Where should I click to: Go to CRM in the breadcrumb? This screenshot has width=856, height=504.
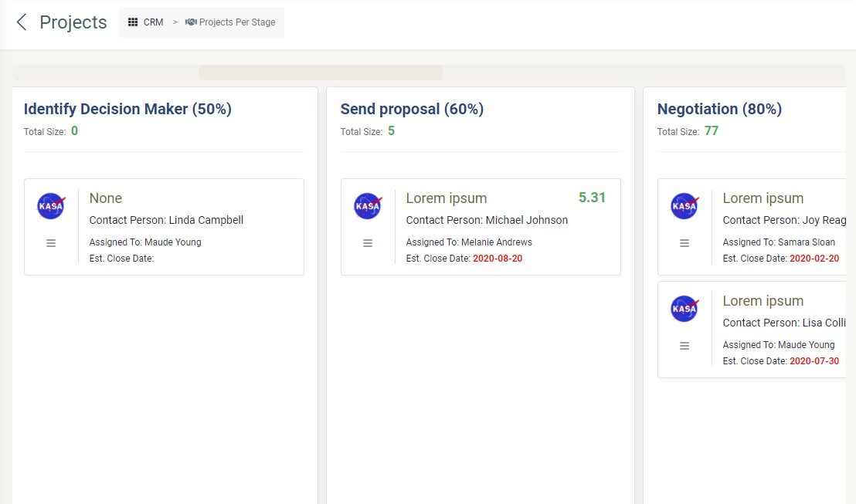click(154, 22)
